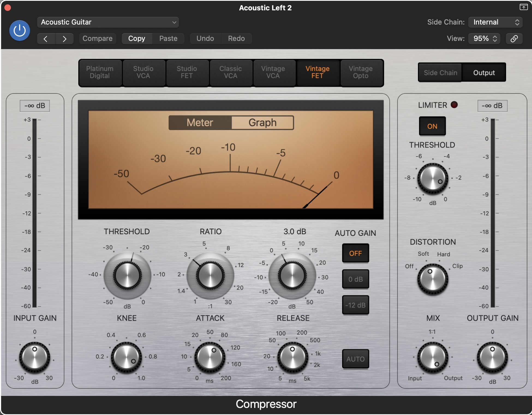
Task: Select the Studio VCA compressor model
Action: point(144,73)
